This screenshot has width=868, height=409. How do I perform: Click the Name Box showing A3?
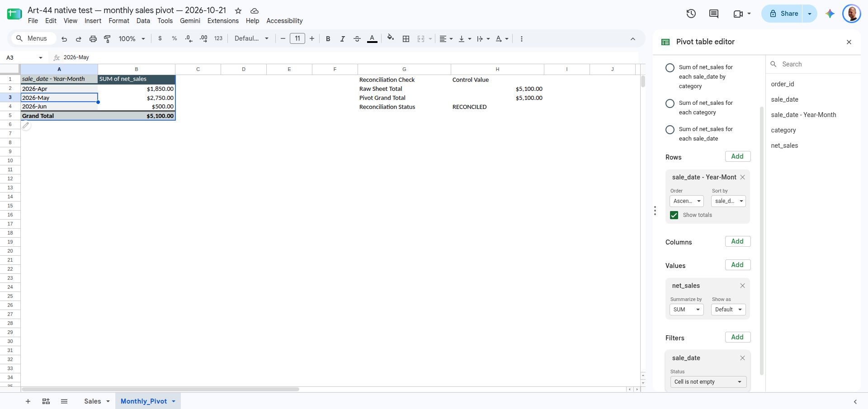(24, 57)
